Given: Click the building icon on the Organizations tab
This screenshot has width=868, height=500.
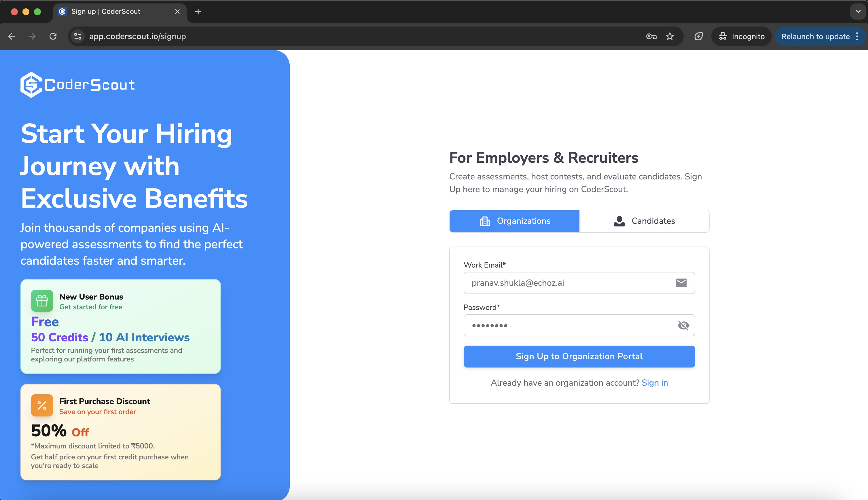Looking at the screenshot, I should tap(484, 221).
